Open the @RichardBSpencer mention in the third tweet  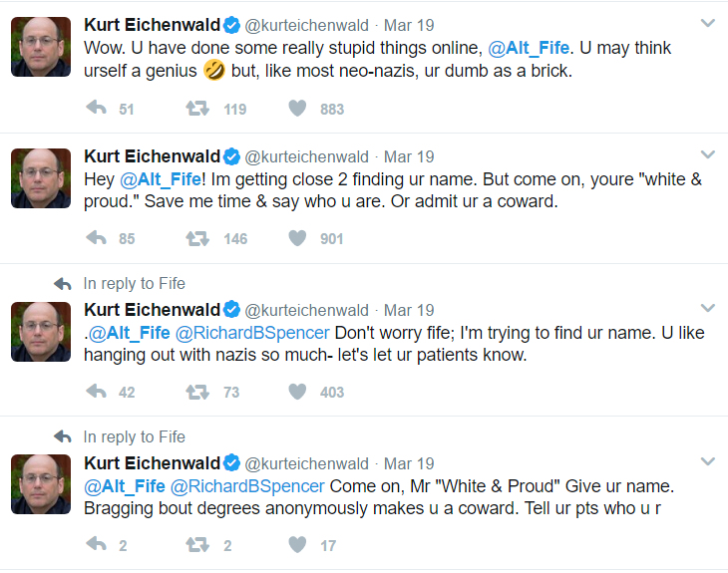tap(252, 333)
